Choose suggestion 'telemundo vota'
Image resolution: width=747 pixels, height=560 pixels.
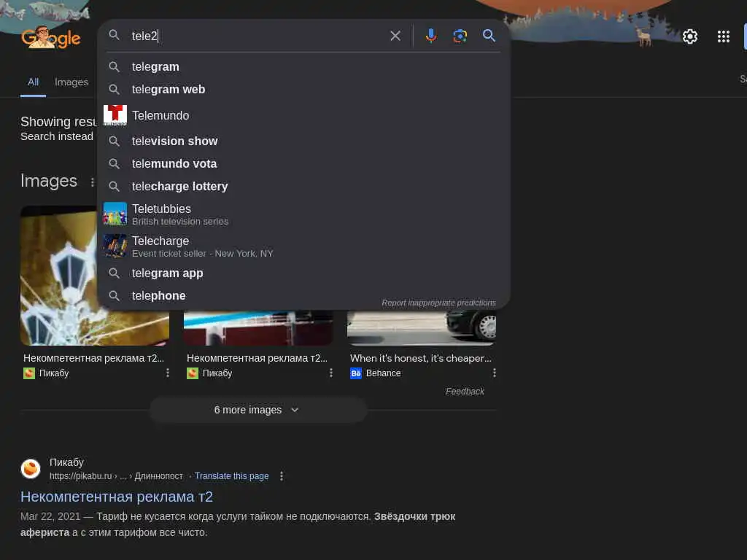point(304,164)
